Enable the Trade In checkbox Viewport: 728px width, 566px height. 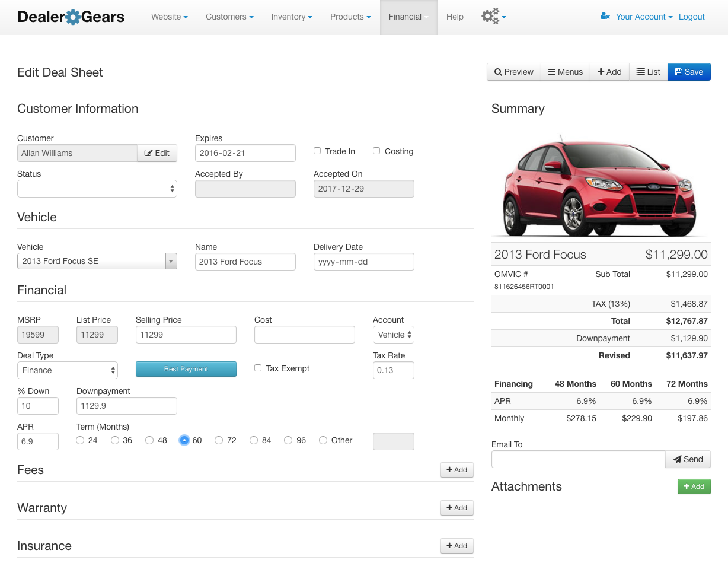coord(317,151)
